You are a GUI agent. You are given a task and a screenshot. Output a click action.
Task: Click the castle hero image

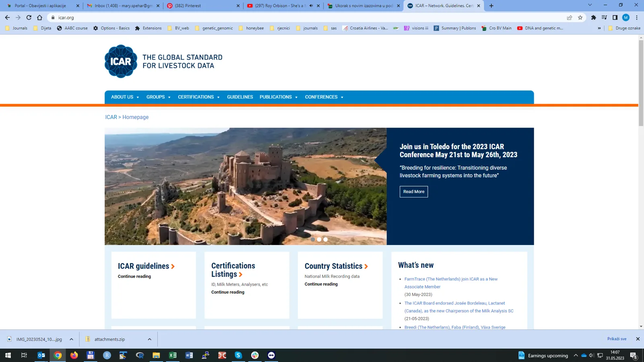coord(246,186)
